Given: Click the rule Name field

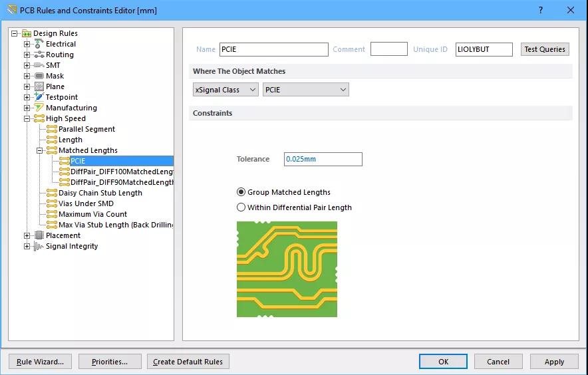Looking at the screenshot, I should (274, 49).
